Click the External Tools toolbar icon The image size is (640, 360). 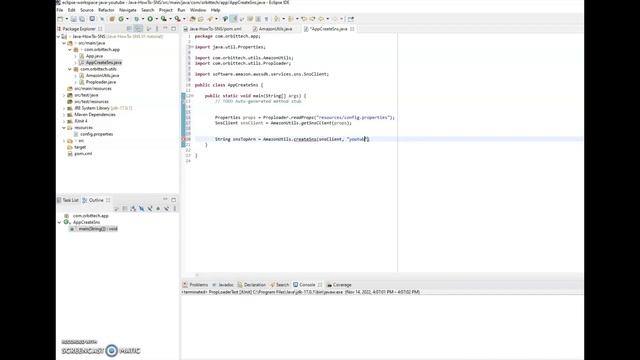177,19
